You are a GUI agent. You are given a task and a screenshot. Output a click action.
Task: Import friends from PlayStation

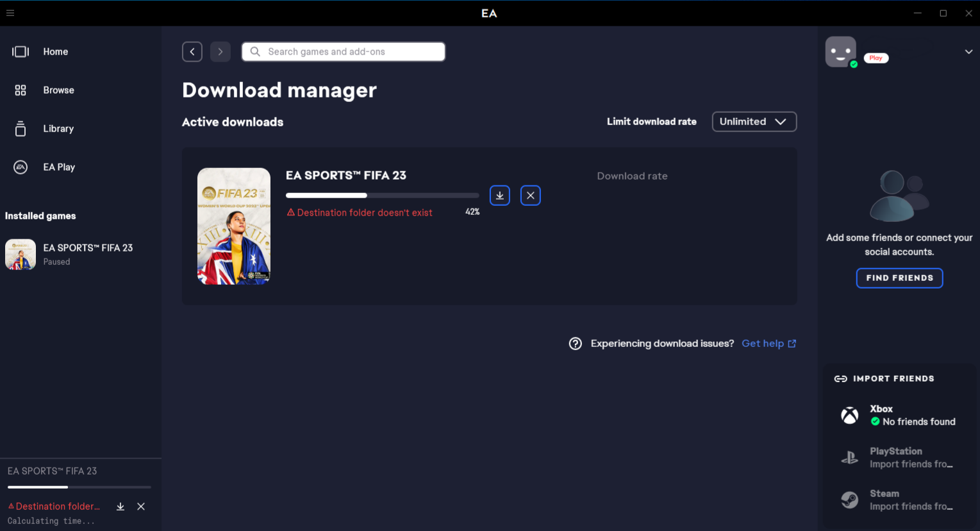(900, 457)
